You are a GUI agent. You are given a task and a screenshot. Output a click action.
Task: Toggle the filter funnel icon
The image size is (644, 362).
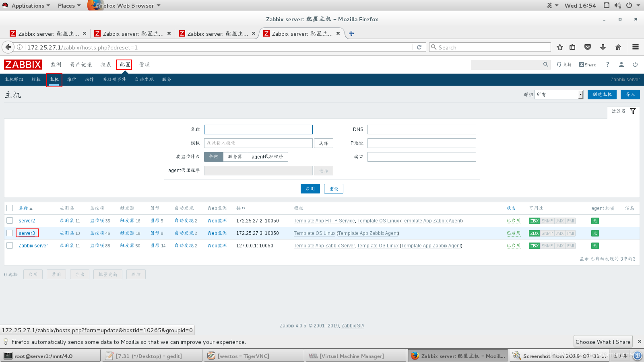pos(633,111)
